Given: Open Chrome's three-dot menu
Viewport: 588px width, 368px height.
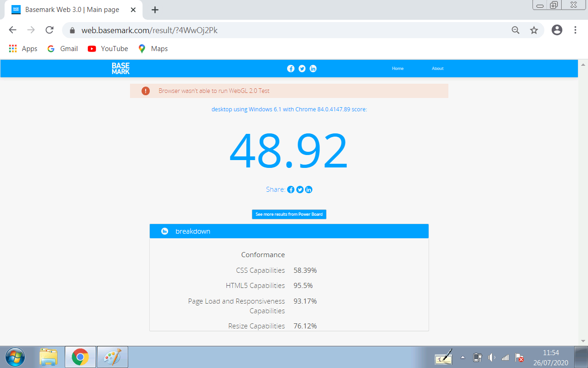Looking at the screenshot, I should [x=575, y=30].
